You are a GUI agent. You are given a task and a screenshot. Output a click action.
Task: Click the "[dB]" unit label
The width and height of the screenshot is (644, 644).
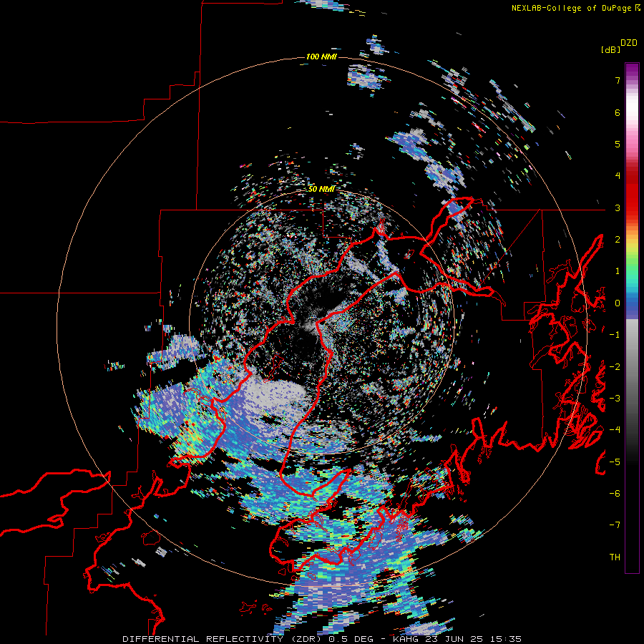[x=610, y=49]
